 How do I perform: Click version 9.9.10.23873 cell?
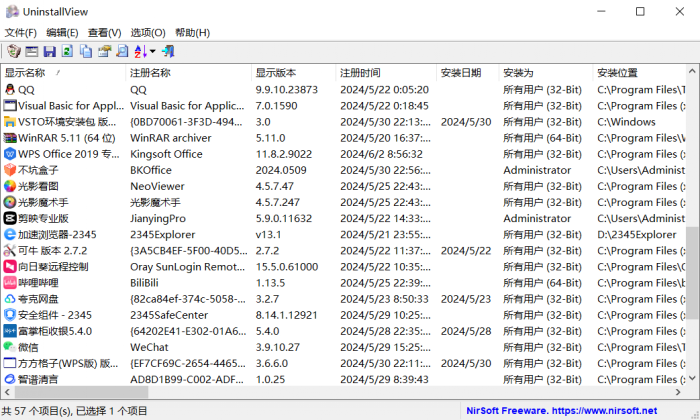point(287,90)
